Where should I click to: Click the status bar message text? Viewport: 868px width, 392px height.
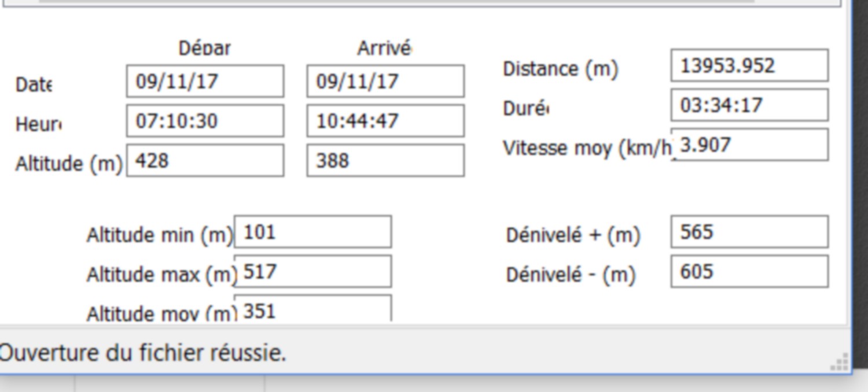[142, 353]
